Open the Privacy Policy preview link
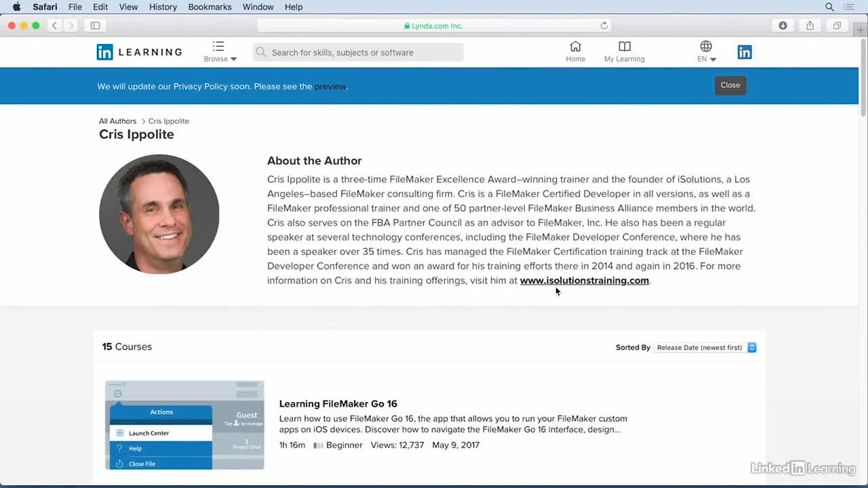The height and width of the screenshot is (488, 868). pos(330,87)
